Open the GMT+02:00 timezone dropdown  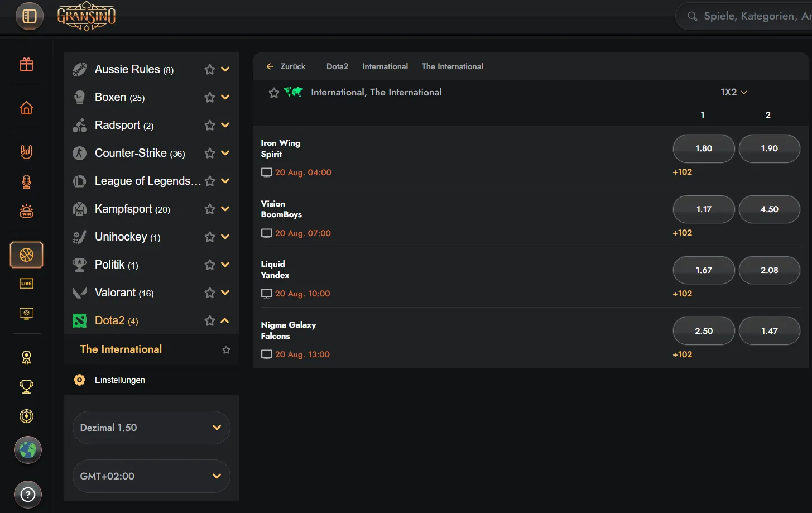pyautogui.click(x=151, y=476)
